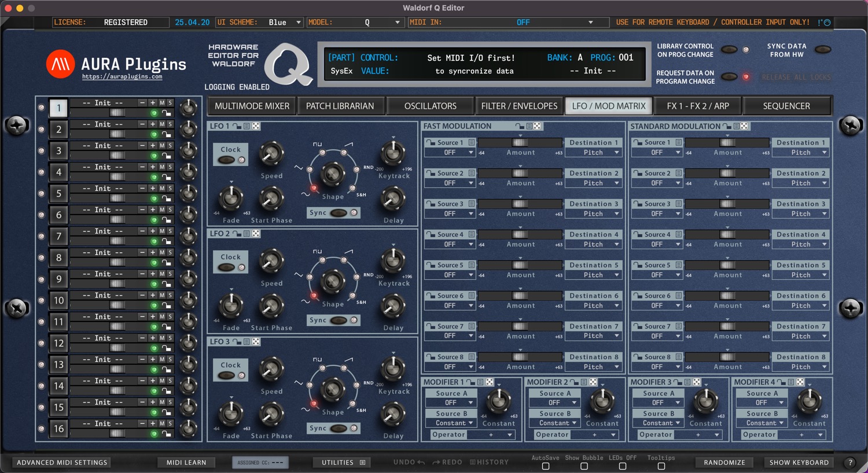This screenshot has height=473, width=868.
Task: Open Fast Modulation Destination 4 Pitch dropdown
Action: [593, 245]
